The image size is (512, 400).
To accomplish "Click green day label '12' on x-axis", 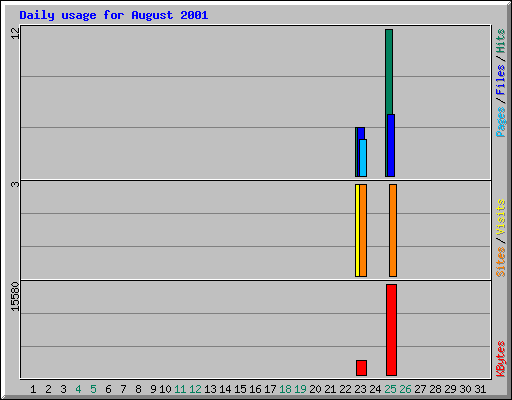I will (x=195, y=389).
